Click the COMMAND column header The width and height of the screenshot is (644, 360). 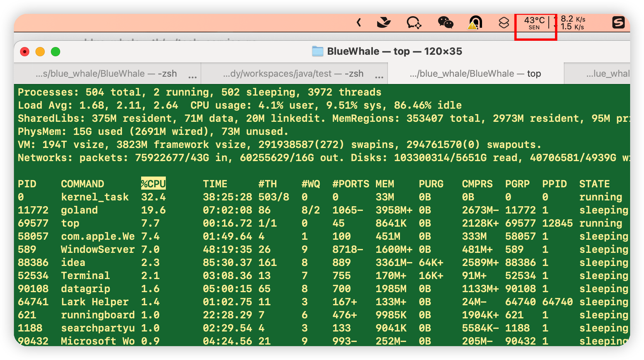[83, 184]
